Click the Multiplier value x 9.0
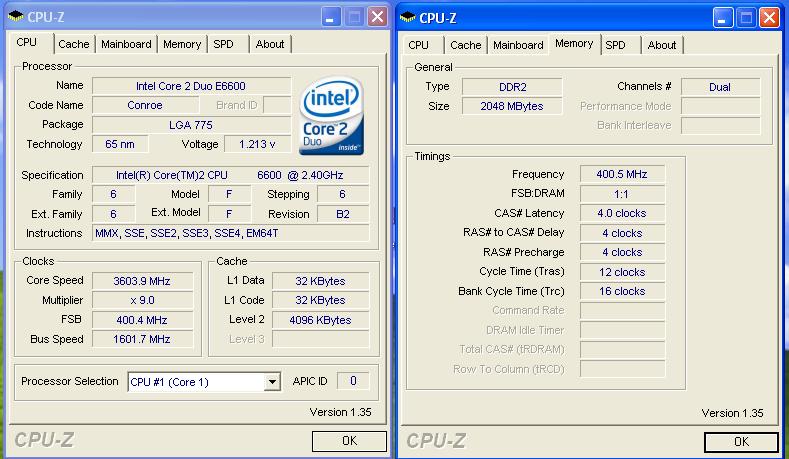 pyautogui.click(x=142, y=300)
